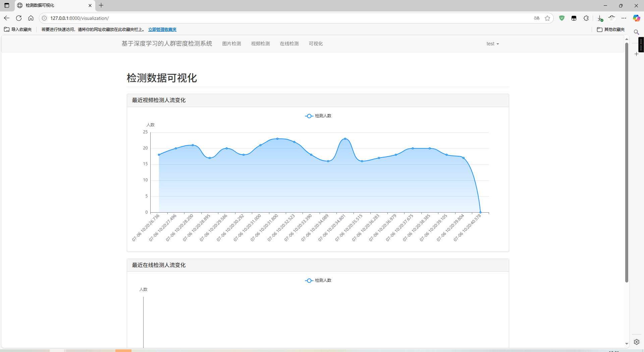Viewport: 644px width, 352px height.
Task: Click the 导入收藏夹 bookmark item
Action: click(18, 30)
